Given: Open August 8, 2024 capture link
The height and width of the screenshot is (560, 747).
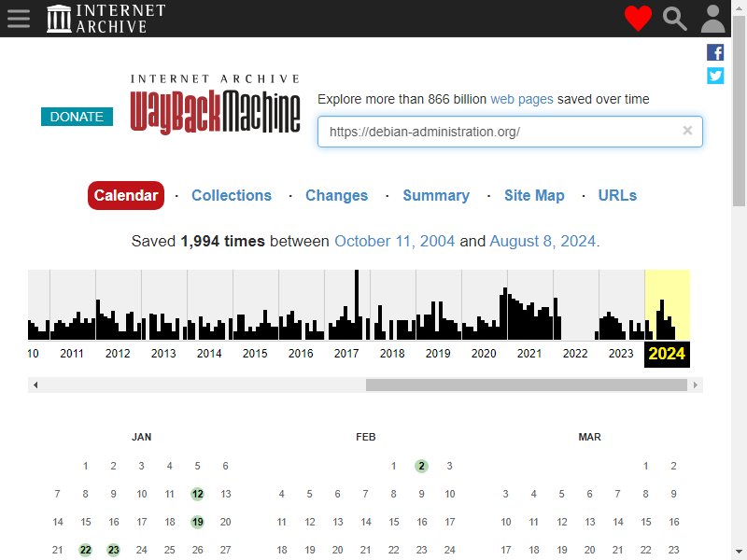Looking at the screenshot, I should click(543, 241).
